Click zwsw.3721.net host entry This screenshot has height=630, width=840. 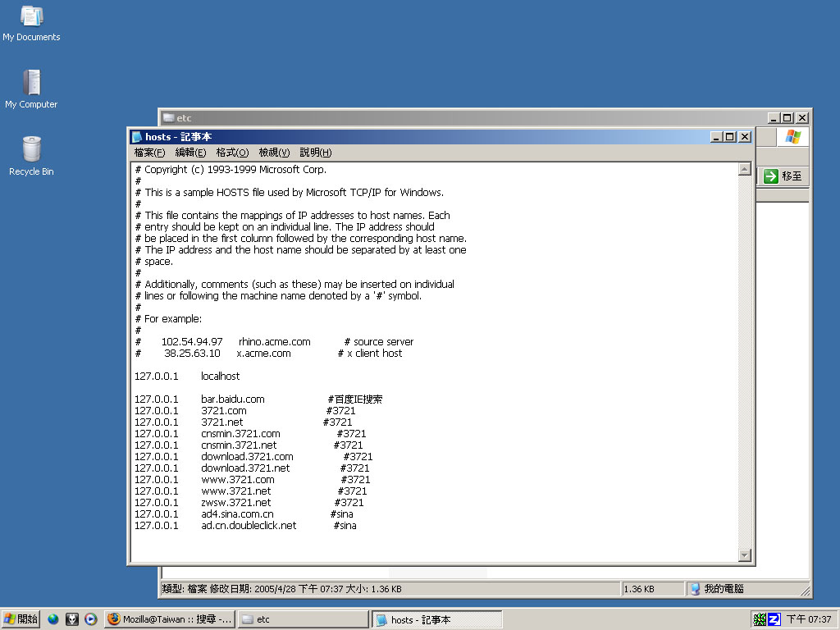[x=236, y=503]
